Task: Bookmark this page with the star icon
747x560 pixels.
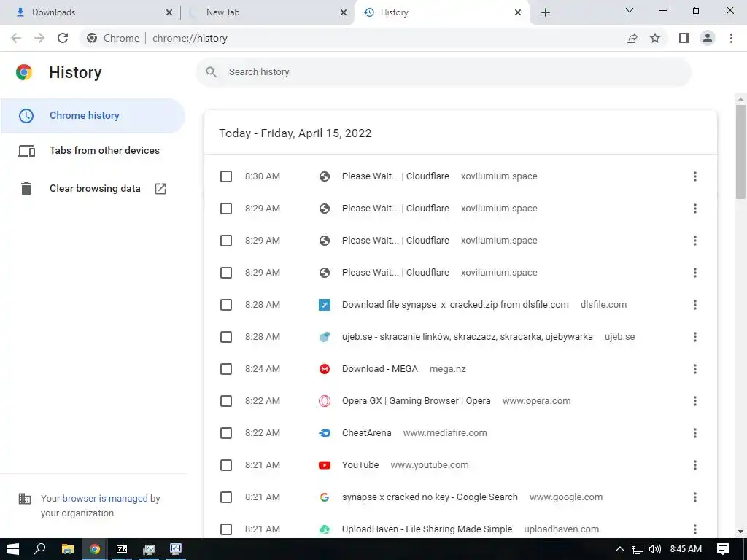Action: (655, 38)
